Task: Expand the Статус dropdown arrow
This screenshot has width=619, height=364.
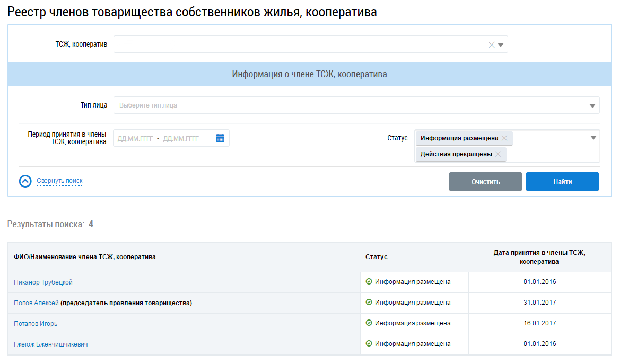Action: [x=593, y=138]
